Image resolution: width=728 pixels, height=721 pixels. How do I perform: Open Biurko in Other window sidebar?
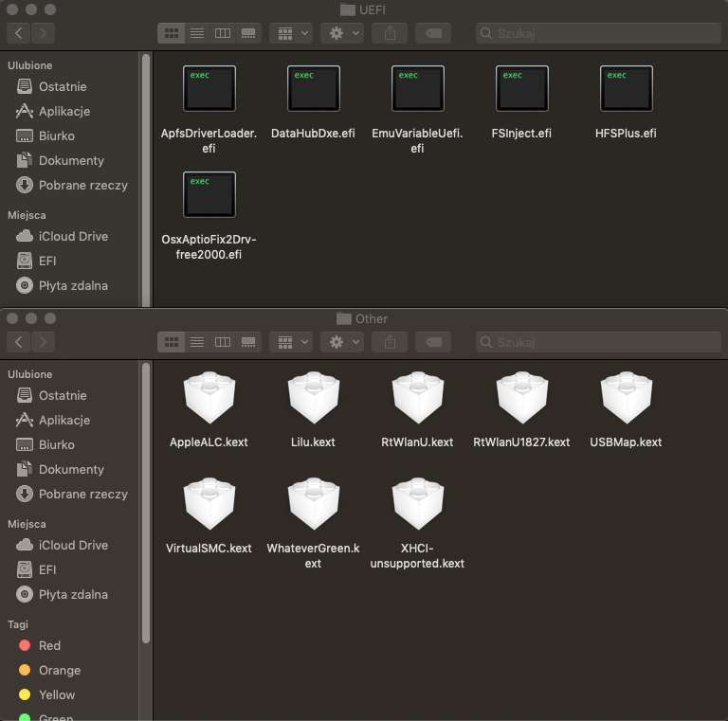coord(69,445)
